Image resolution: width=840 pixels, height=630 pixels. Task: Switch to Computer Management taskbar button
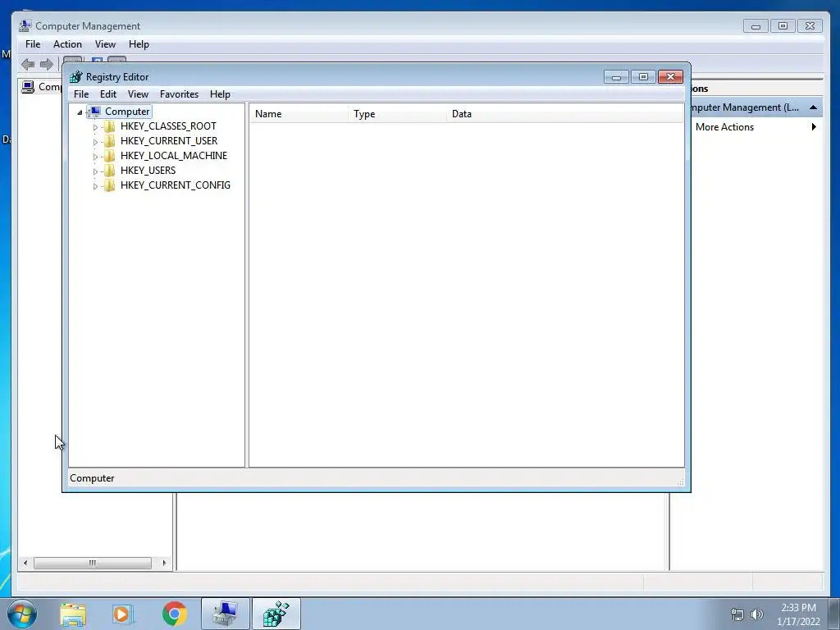(226, 614)
